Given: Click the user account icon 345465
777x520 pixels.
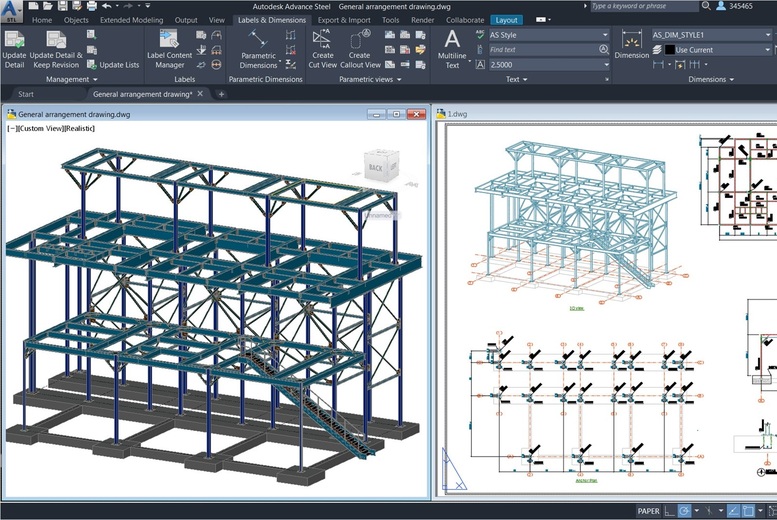Looking at the screenshot, I should [x=735, y=6].
